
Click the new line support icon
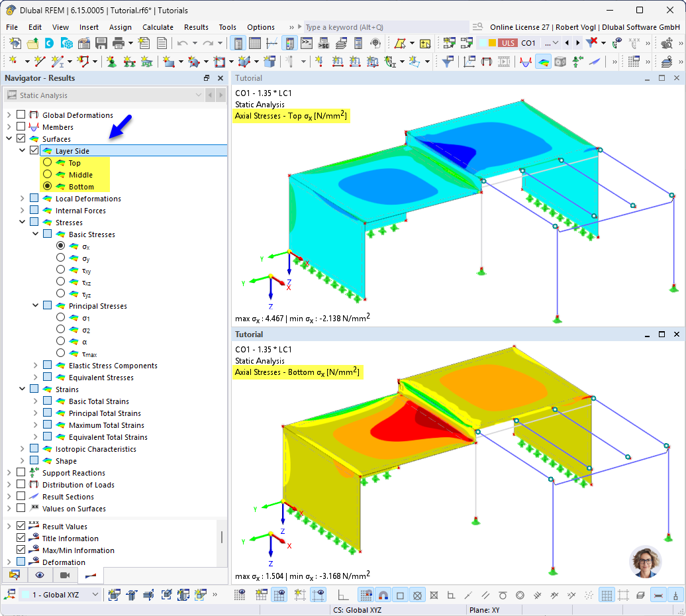[129, 62]
